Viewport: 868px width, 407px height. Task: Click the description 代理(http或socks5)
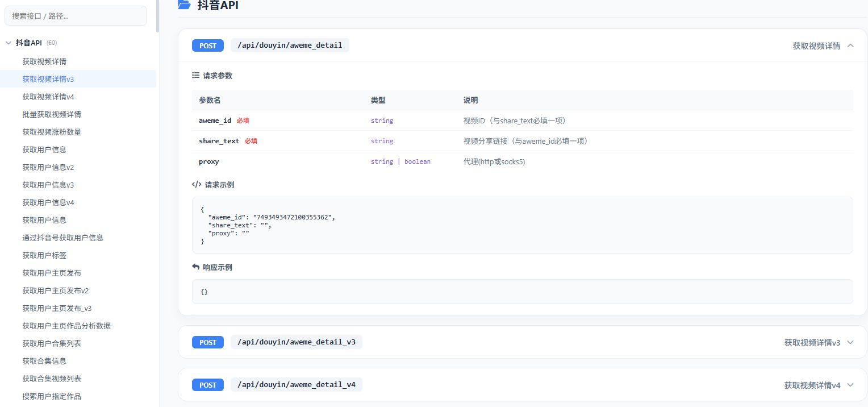coord(494,161)
